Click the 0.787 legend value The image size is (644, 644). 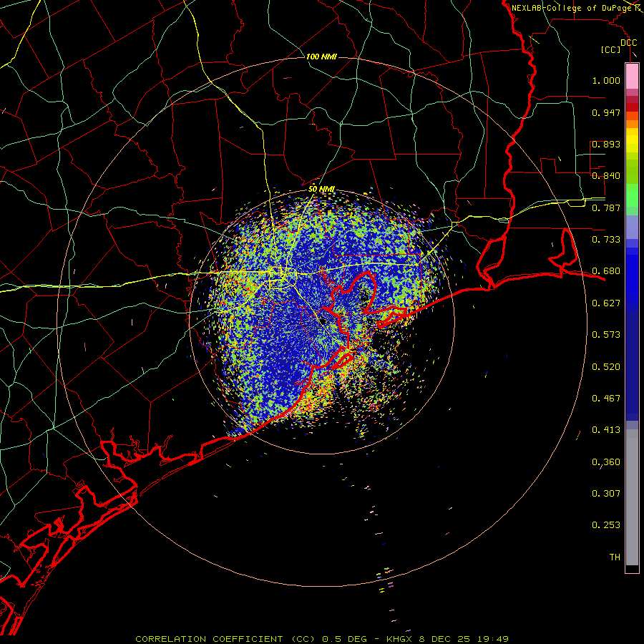tap(606, 208)
